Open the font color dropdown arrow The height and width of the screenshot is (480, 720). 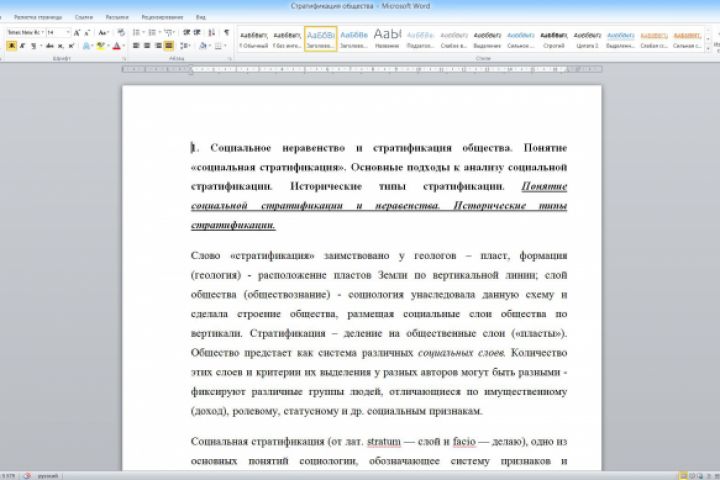[x=124, y=46]
